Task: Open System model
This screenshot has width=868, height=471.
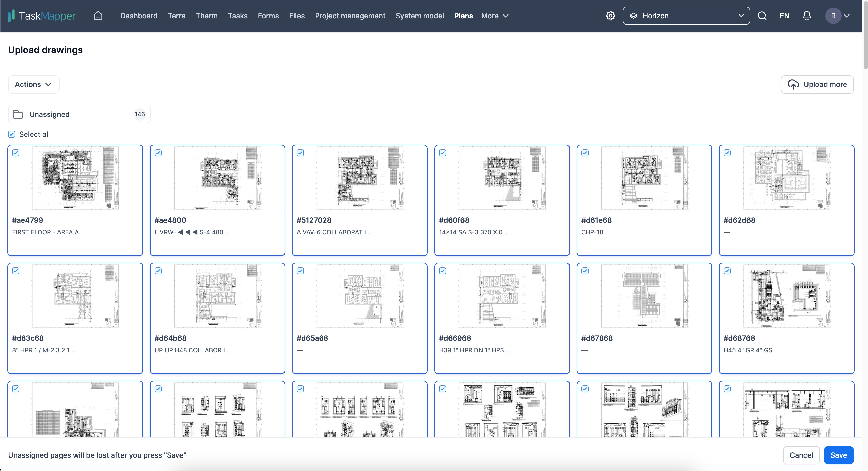Action: point(420,16)
